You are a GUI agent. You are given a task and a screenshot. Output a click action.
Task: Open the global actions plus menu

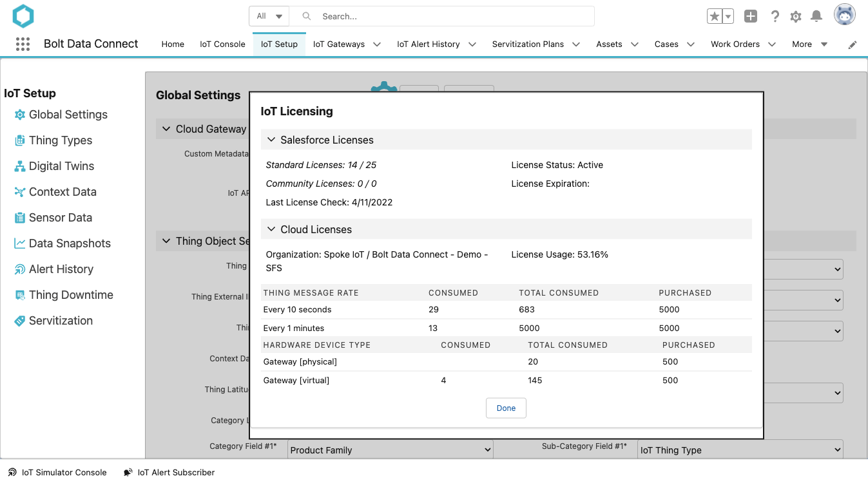click(x=751, y=17)
